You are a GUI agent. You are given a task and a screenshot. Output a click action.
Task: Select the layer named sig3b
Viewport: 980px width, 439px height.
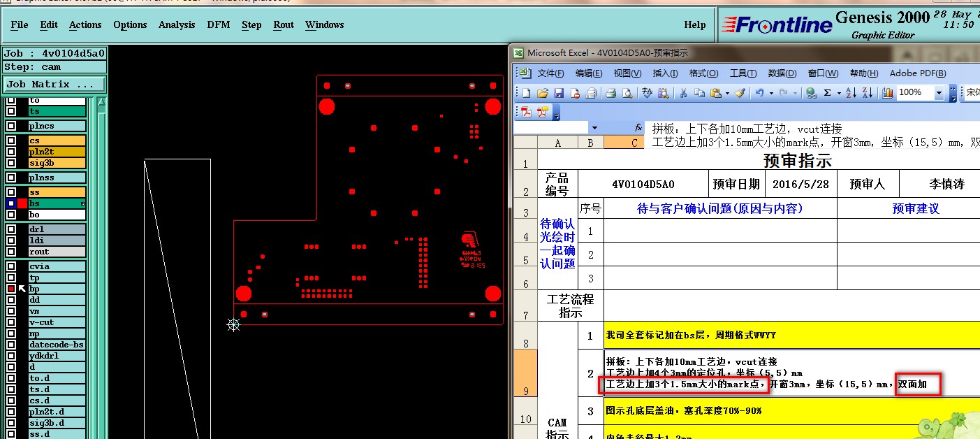tap(57, 163)
